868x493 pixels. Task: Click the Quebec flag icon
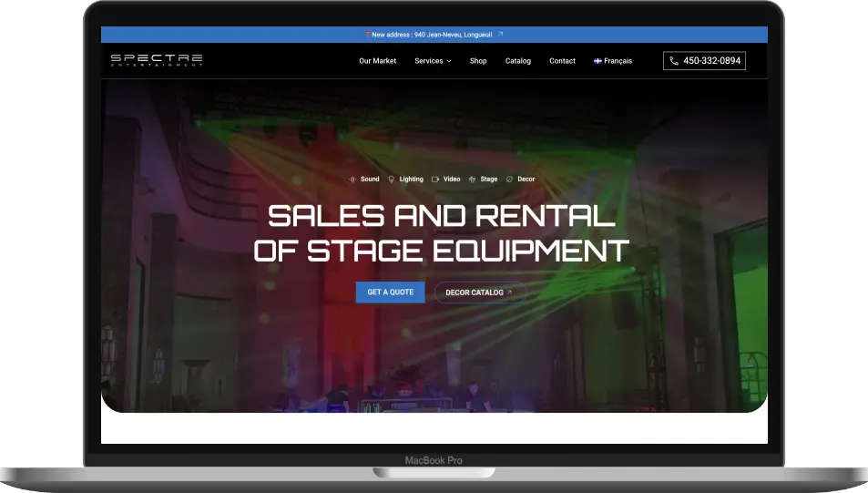click(597, 61)
